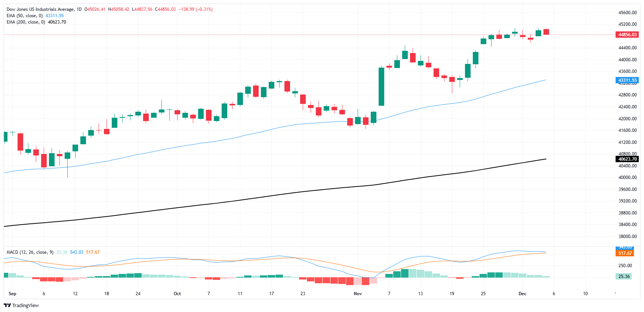Click the 25 date label on time axis

tap(483, 294)
